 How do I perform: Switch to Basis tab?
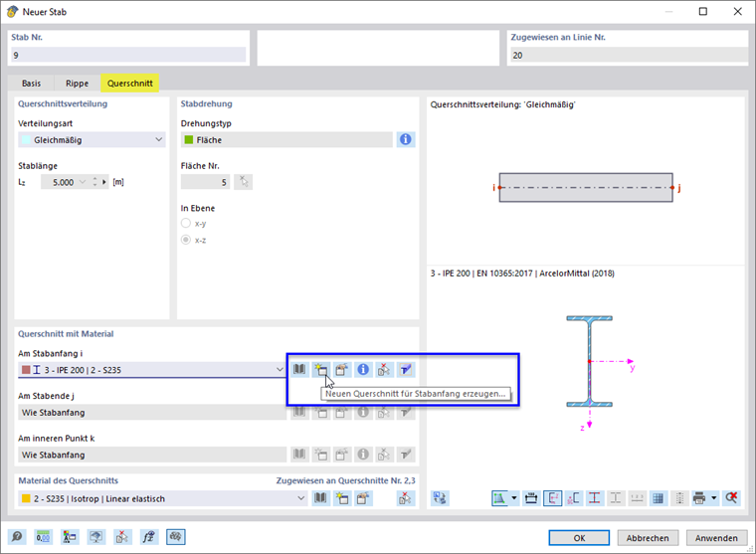32,84
